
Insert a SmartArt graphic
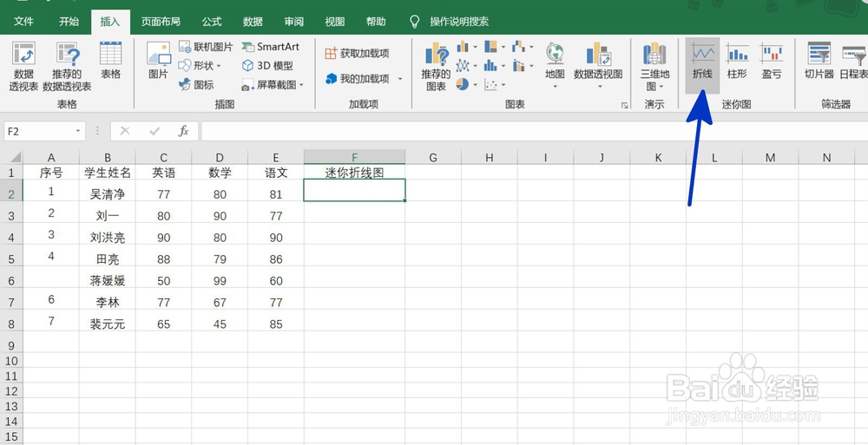[x=271, y=47]
